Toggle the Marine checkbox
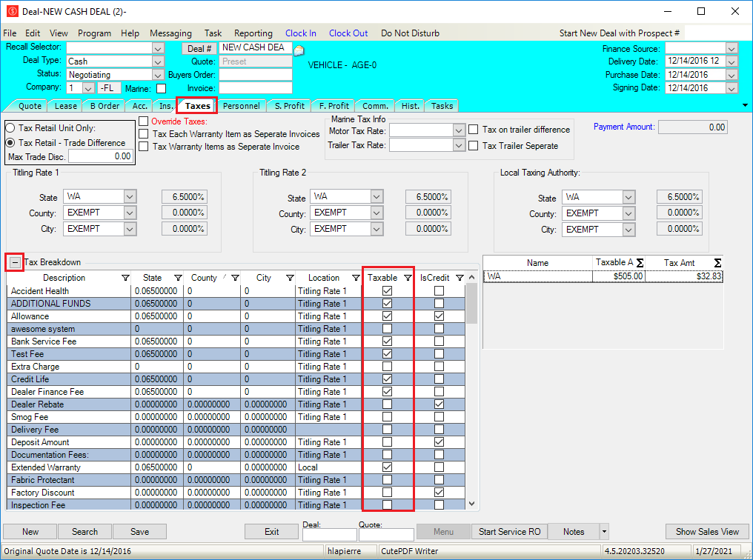The image size is (753, 560). 162,88
